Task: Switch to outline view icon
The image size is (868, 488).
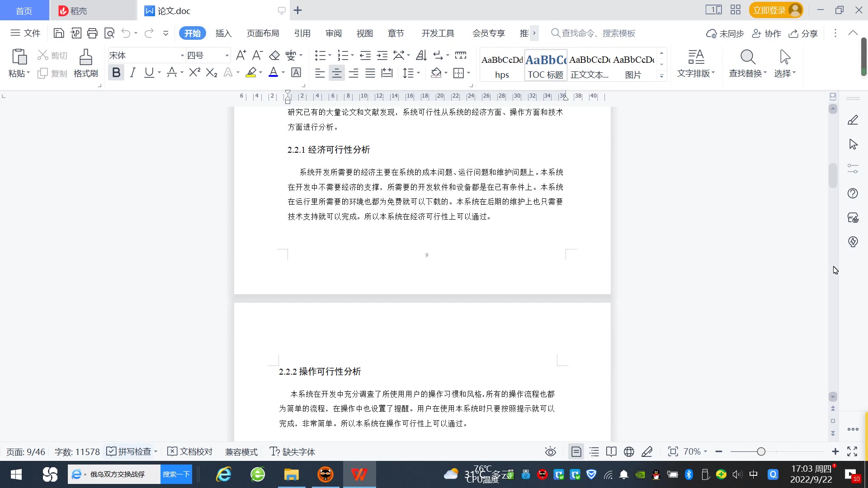Action: [594, 451]
